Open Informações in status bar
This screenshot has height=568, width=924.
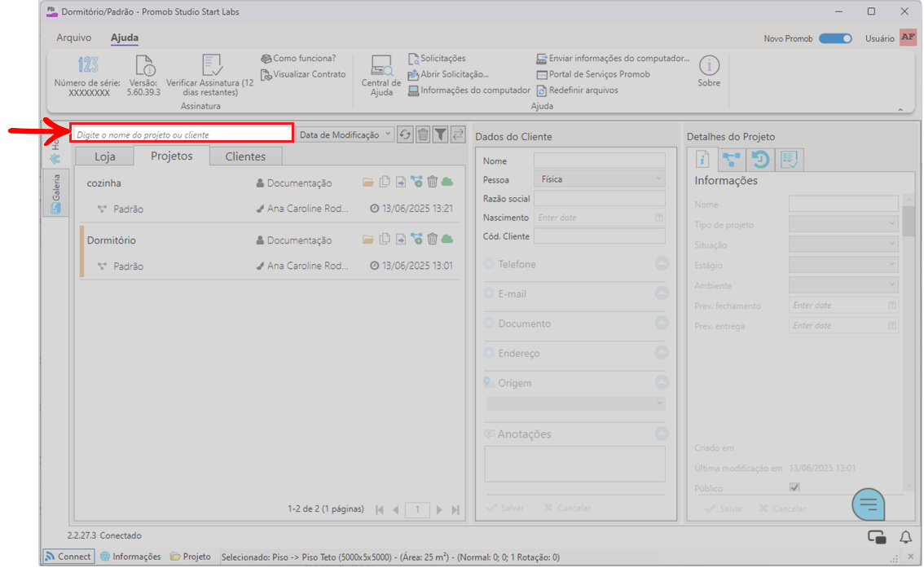(130, 557)
